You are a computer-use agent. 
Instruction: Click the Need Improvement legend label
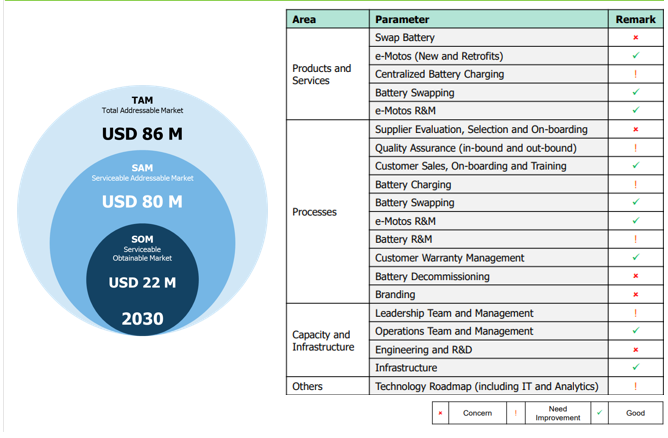(558, 413)
